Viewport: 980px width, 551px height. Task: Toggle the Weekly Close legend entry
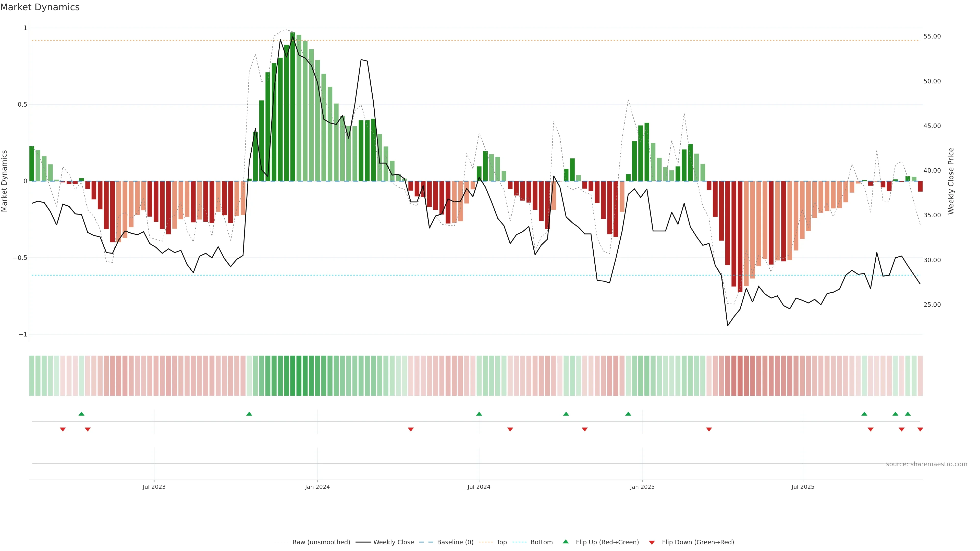click(393, 542)
